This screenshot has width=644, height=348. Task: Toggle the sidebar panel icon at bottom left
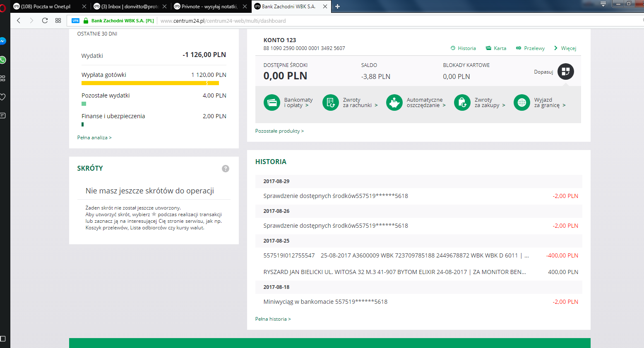pos(2,339)
